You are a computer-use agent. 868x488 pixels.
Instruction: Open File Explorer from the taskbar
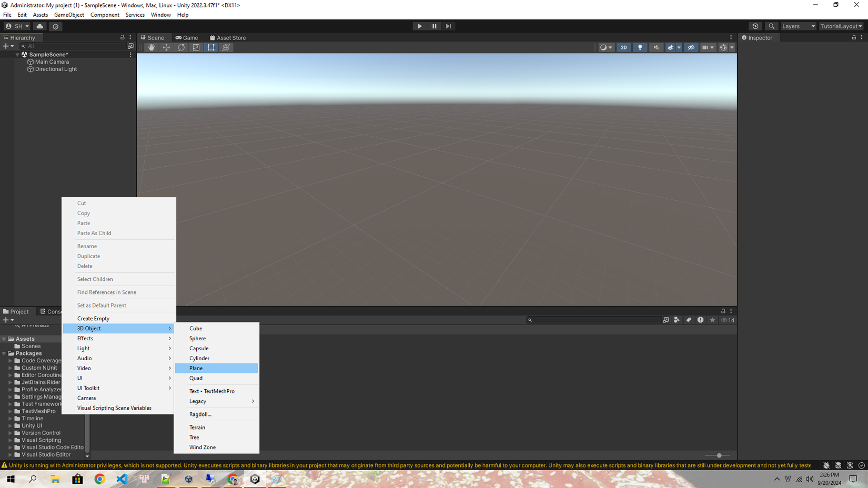point(55,479)
